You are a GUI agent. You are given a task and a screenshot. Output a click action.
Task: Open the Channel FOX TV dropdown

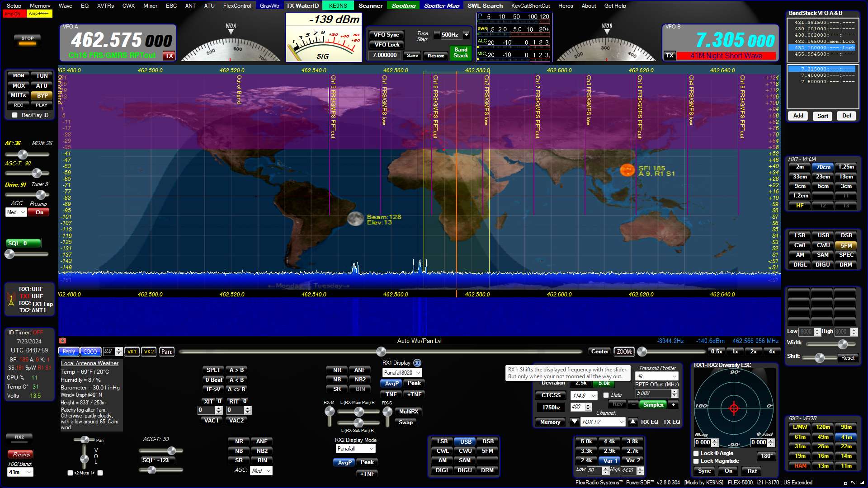603,422
